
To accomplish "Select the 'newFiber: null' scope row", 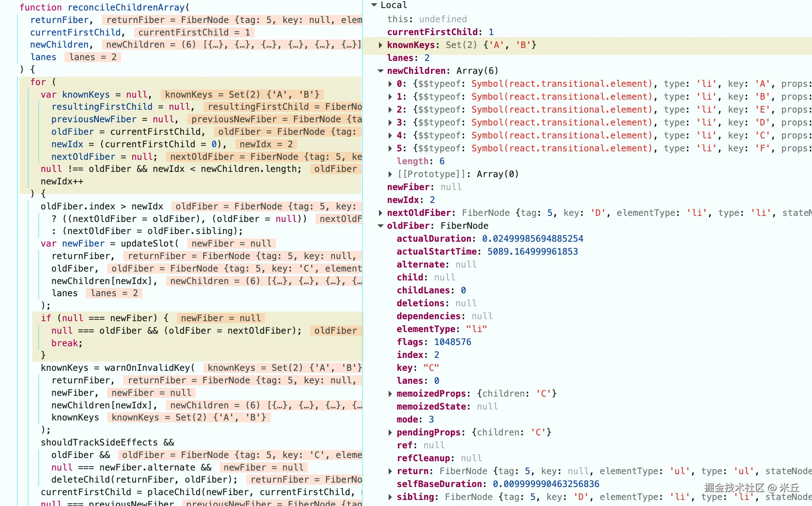I will [424, 187].
